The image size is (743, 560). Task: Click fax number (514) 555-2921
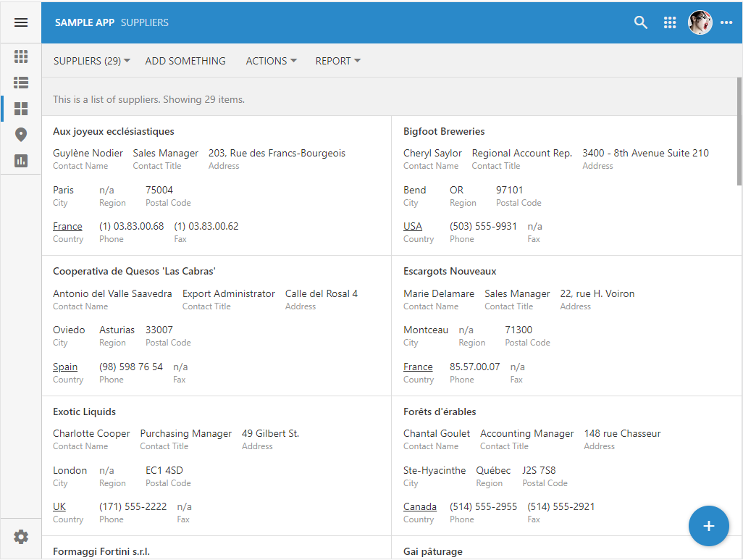(561, 506)
